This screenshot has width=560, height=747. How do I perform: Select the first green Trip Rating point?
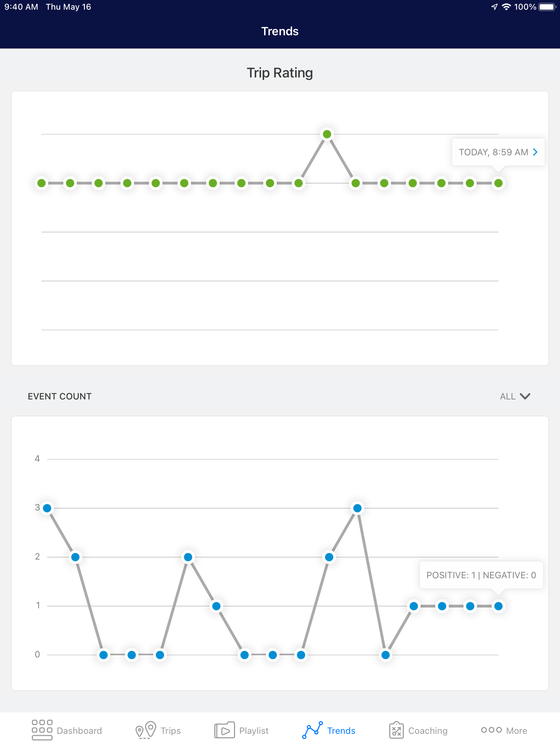point(41,183)
